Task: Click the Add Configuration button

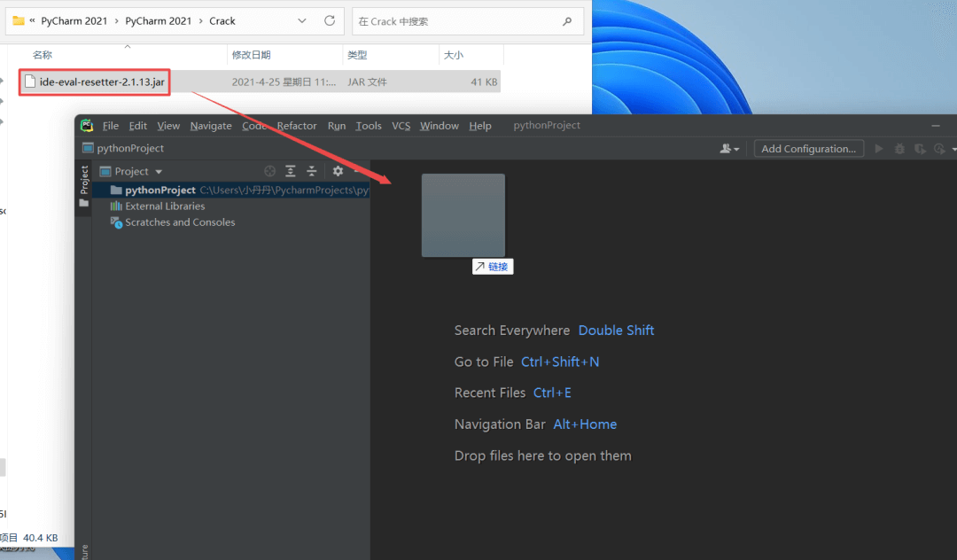Action: pos(808,149)
